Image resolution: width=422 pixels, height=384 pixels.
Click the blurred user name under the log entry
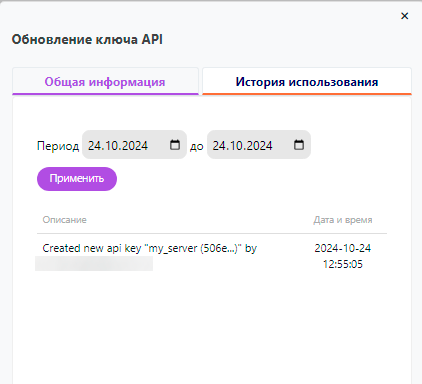(x=94, y=264)
